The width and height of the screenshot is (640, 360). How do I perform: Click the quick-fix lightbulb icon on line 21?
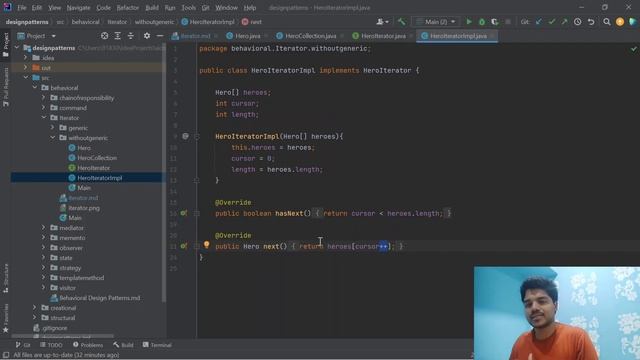(207, 244)
